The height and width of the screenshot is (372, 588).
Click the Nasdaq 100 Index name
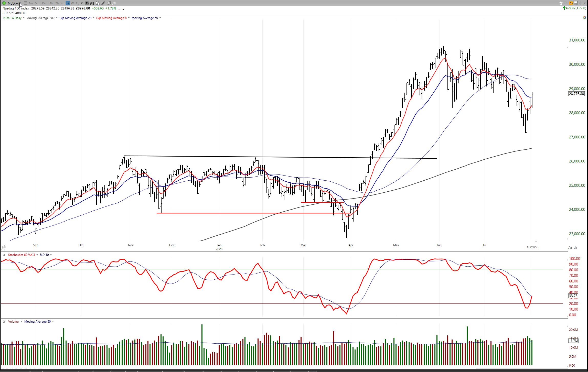pos(16,8)
